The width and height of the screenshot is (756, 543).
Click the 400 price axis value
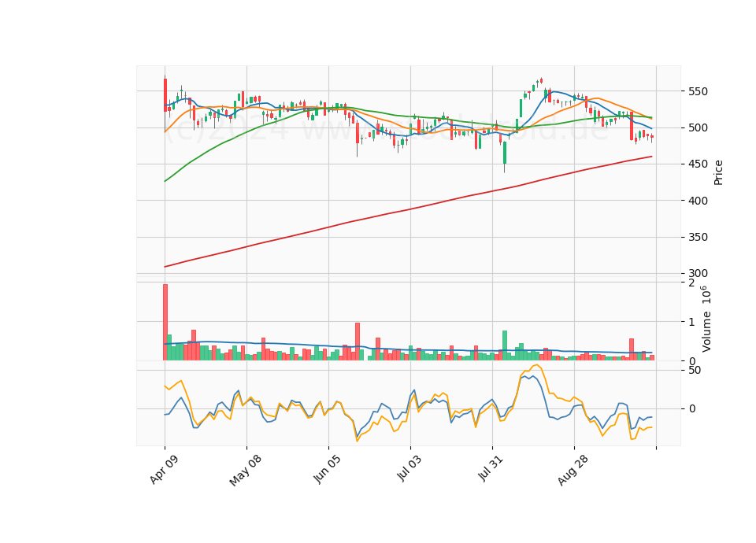click(699, 201)
